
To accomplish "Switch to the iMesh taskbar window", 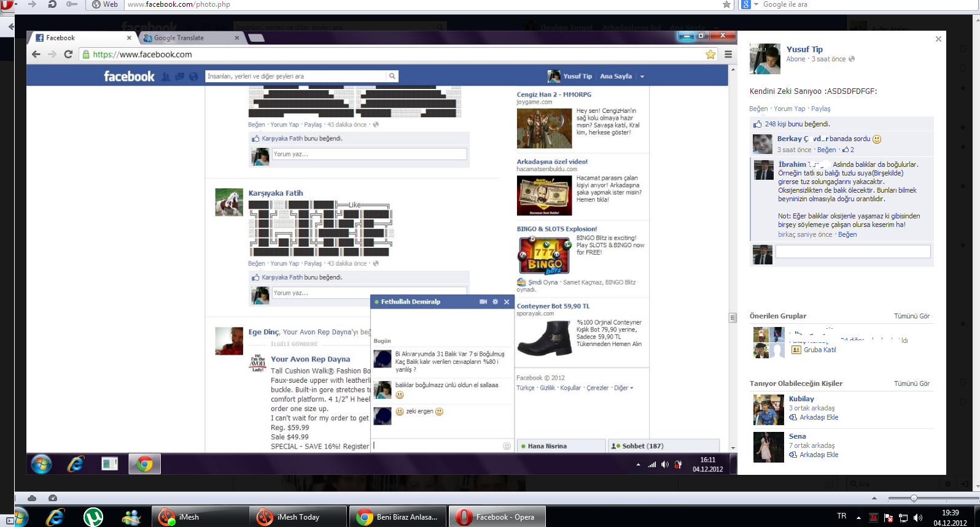I will (x=200, y=517).
